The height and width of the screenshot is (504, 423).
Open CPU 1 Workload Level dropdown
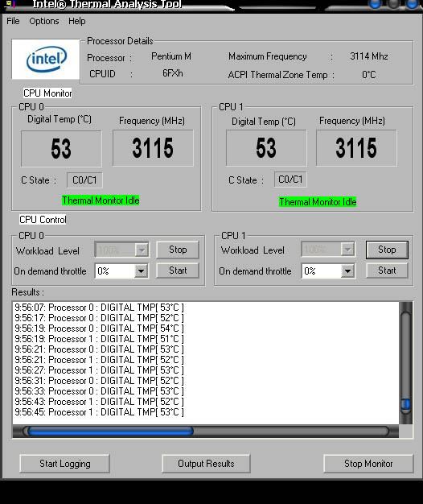[347, 250]
